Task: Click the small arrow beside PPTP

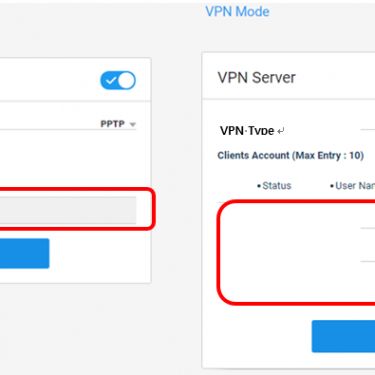Action: pos(133,125)
